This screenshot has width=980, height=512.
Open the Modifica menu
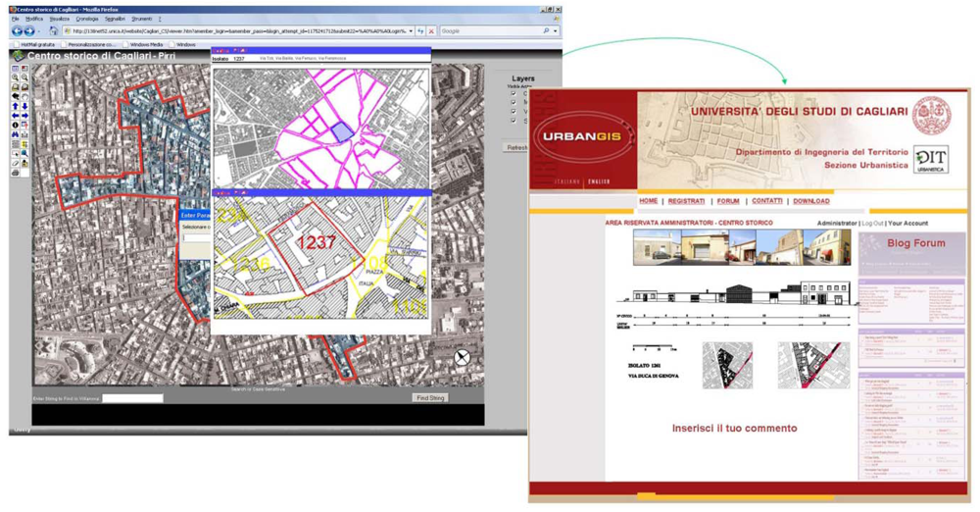pos(34,20)
